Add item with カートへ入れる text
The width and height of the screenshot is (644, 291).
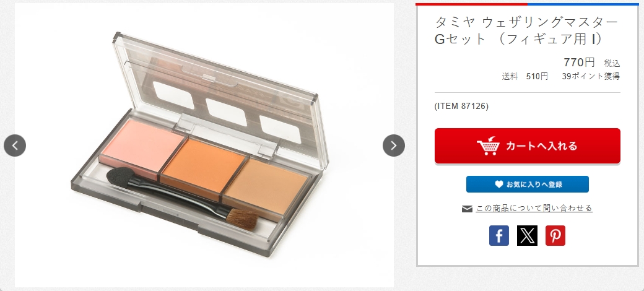pos(541,145)
